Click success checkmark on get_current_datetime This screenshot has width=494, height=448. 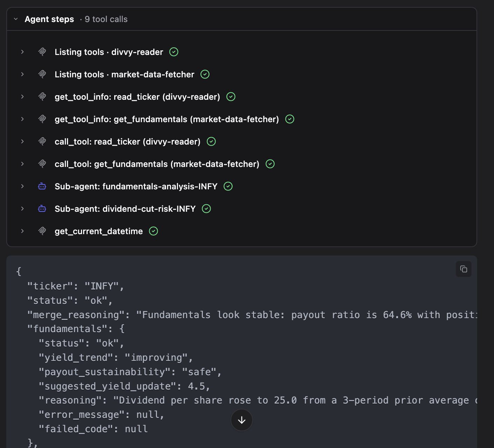pos(153,231)
